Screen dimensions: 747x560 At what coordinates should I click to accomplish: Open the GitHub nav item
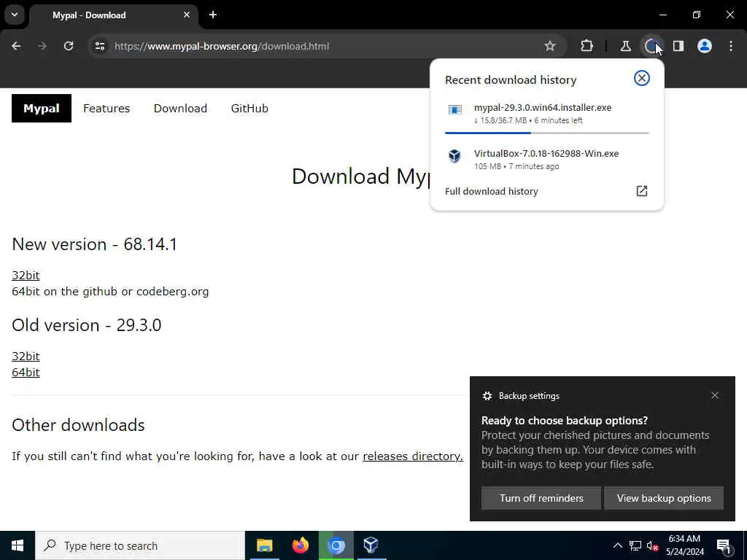point(249,108)
